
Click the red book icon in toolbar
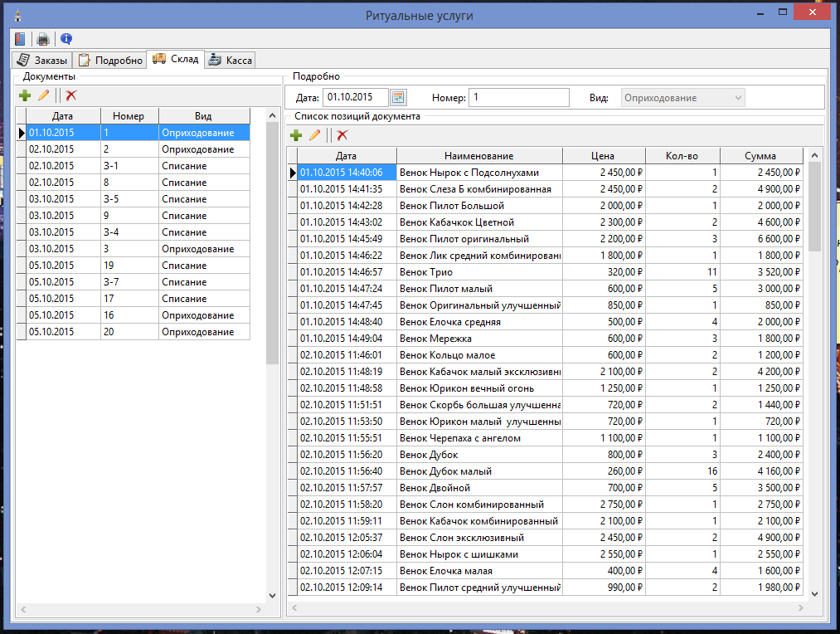(21, 38)
